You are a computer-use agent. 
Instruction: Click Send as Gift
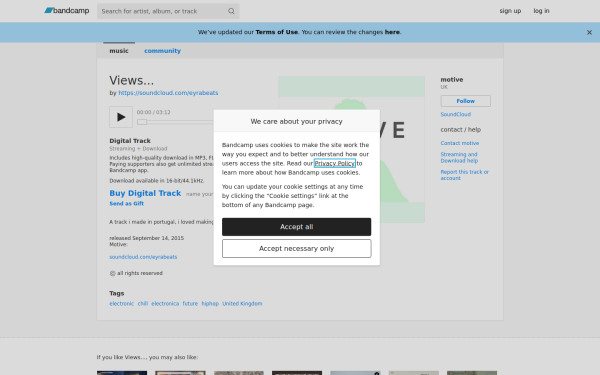pos(127,204)
